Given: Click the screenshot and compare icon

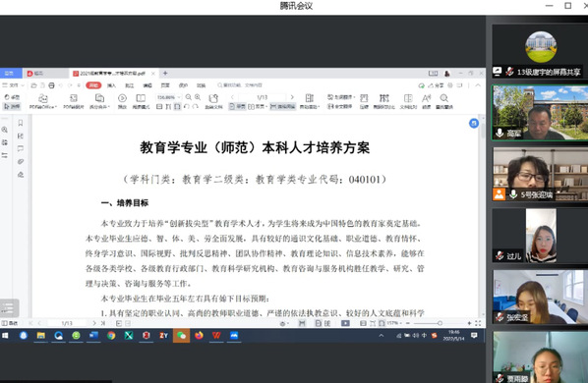Looking at the screenshot, I should tap(384, 101).
